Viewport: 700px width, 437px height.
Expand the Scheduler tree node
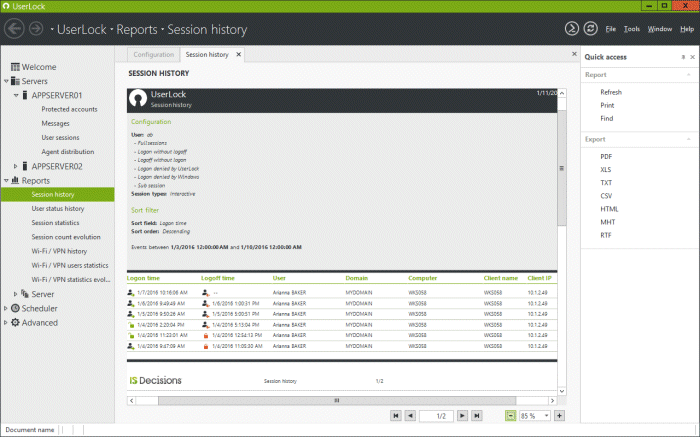coord(6,308)
